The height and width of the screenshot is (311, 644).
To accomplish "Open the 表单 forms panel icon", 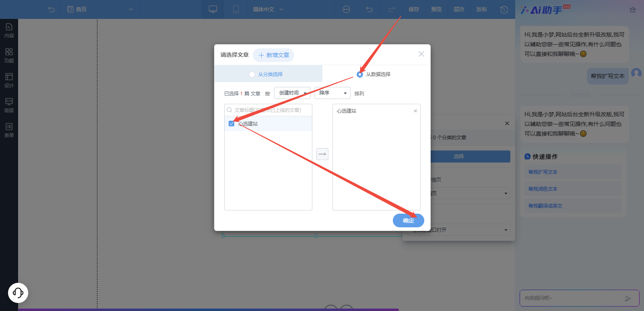I will [9, 130].
